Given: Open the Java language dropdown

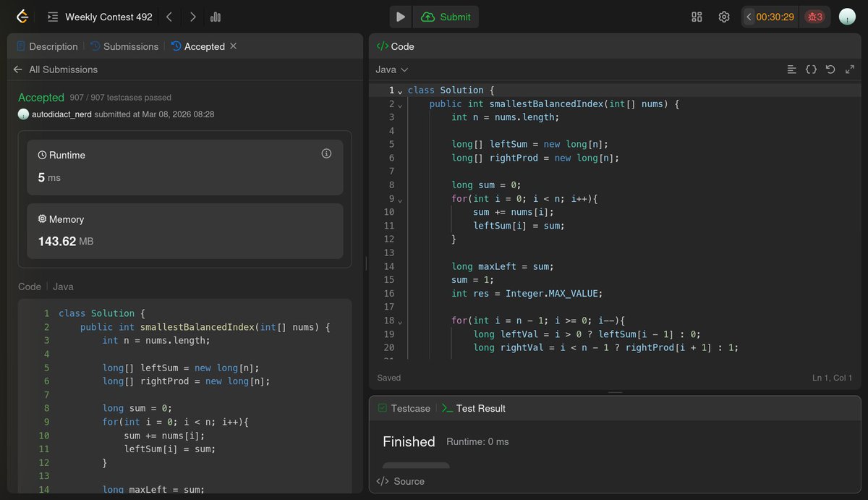Looking at the screenshot, I should [x=392, y=69].
